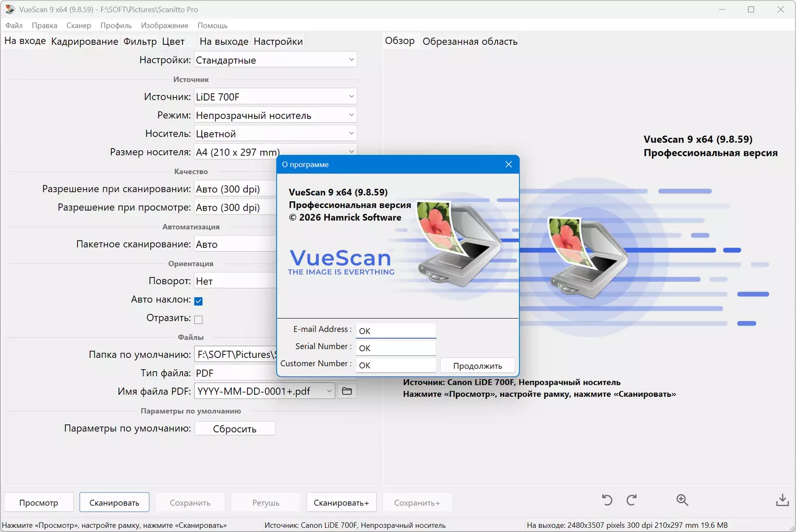Image resolution: width=796 pixels, height=532 pixels.
Task: Click the rotate right (redo arrow) icon
Action: pyautogui.click(x=632, y=500)
